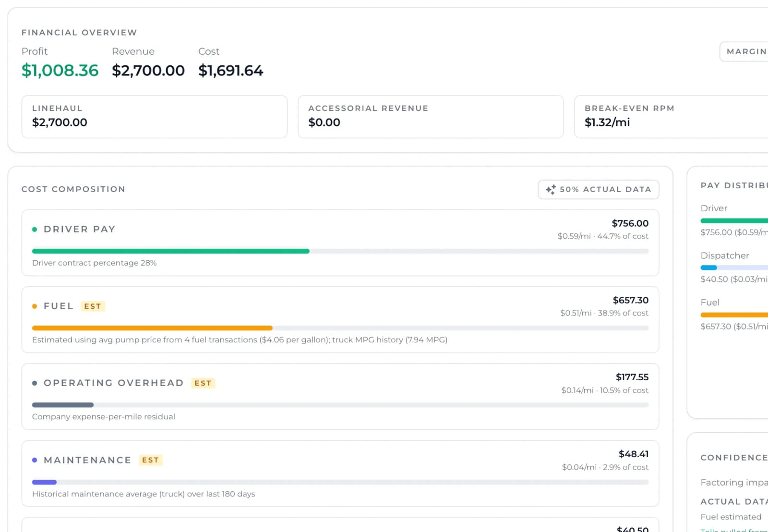Screen dimensions: 768x532
Task: Select the Profit value $1,008.36
Action: 60,70
